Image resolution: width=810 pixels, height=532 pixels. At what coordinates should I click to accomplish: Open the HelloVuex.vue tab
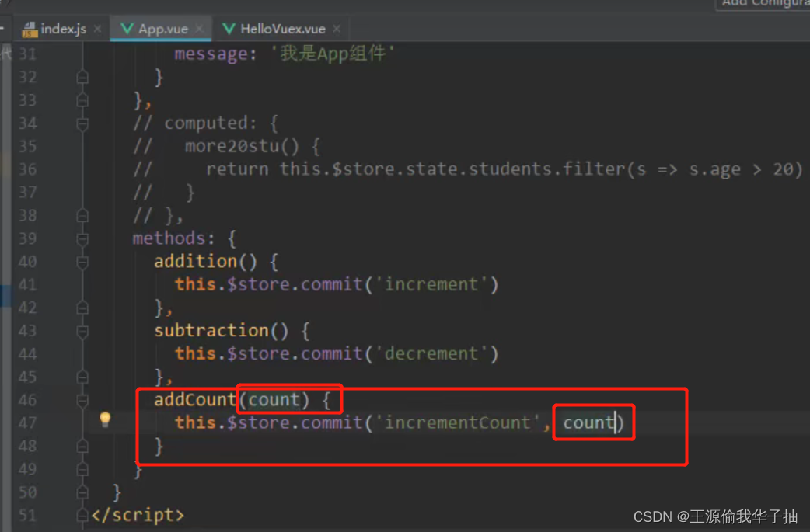pyautogui.click(x=283, y=29)
